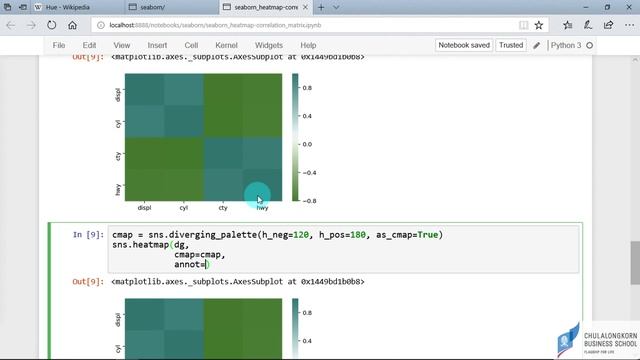The height and width of the screenshot is (360, 640).
Task: Click the Notebook saved notification
Action: (464, 45)
